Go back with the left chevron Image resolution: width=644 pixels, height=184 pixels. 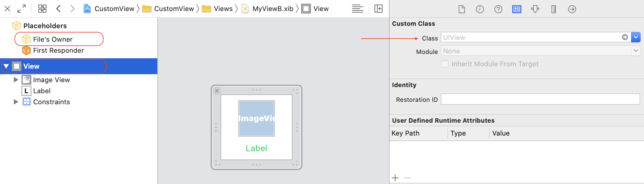[58, 9]
